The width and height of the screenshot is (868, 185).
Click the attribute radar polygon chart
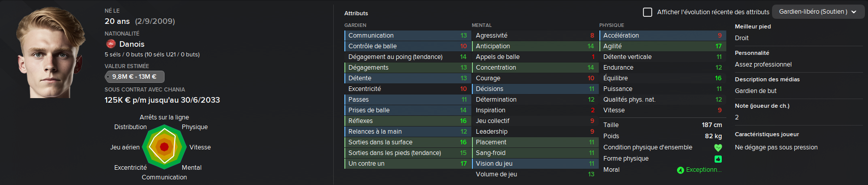click(x=164, y=147)
